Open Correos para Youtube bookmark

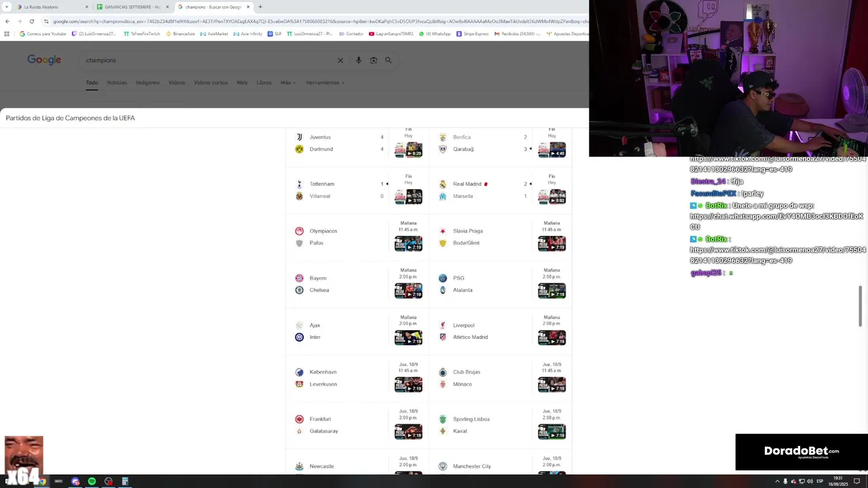tap(43, 34)
